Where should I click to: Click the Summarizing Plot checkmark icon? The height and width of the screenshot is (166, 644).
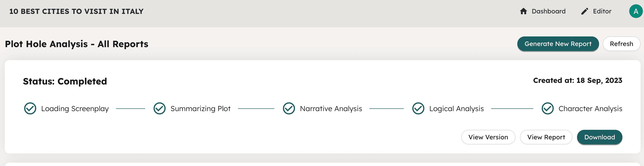pyautogui.click(x=159, y=109)
